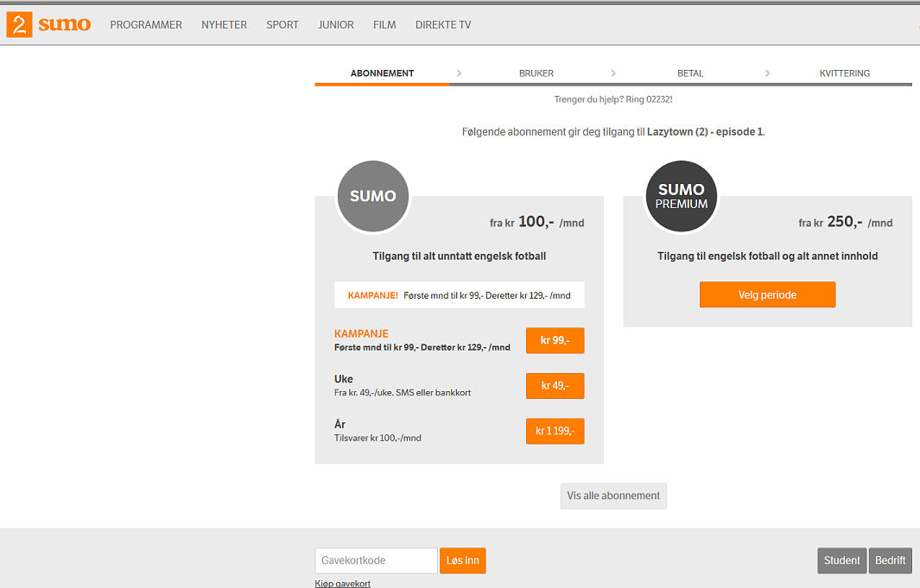Click Velg periode for Sumo Premium

(767, 295)
